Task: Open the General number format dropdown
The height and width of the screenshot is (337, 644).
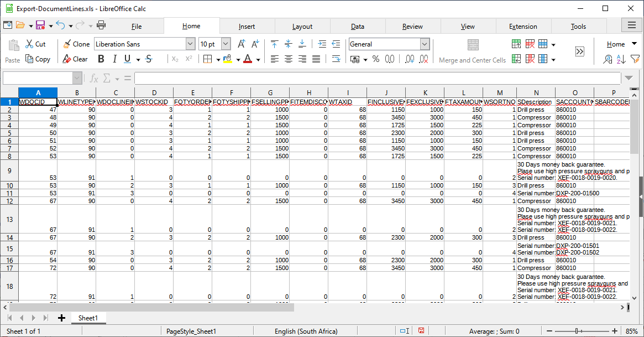Action: tap(424, 44)
